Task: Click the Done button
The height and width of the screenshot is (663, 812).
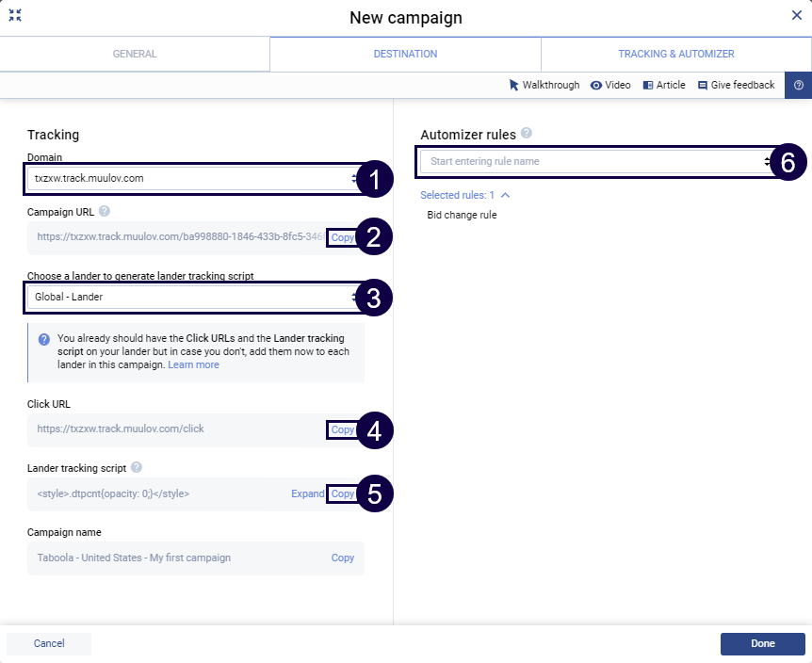Action: [x=762, y=643]
